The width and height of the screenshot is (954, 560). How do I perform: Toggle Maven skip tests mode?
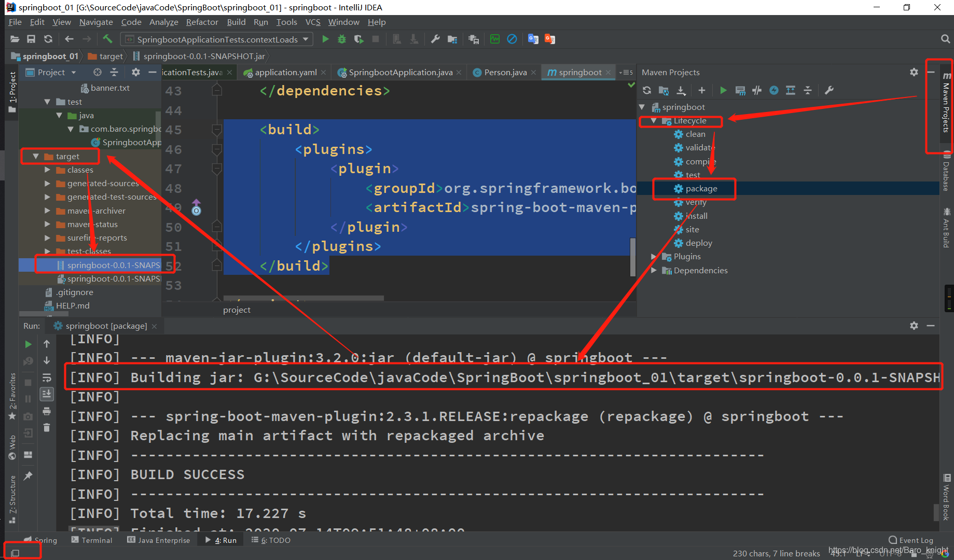click(x=774, y=90)
